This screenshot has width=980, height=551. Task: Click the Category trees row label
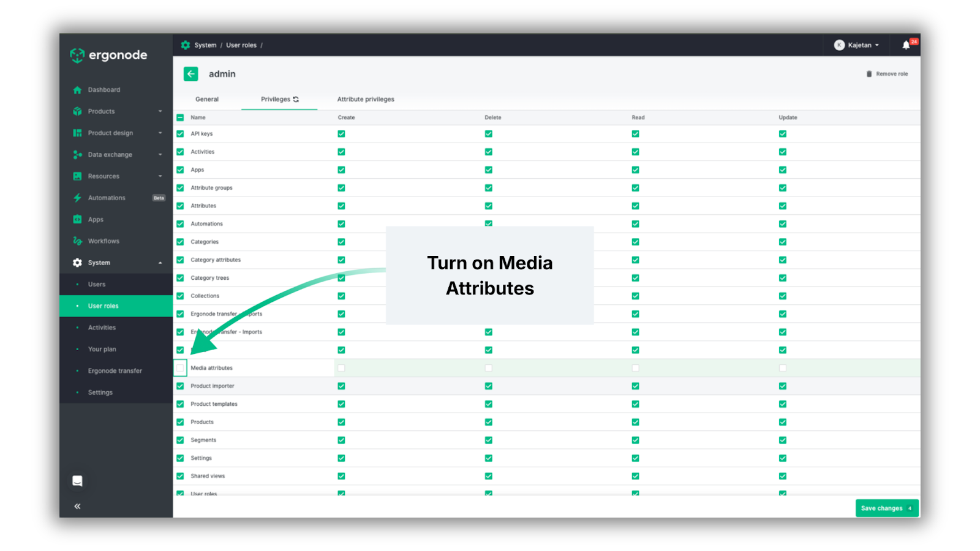[x=209, y=278]
